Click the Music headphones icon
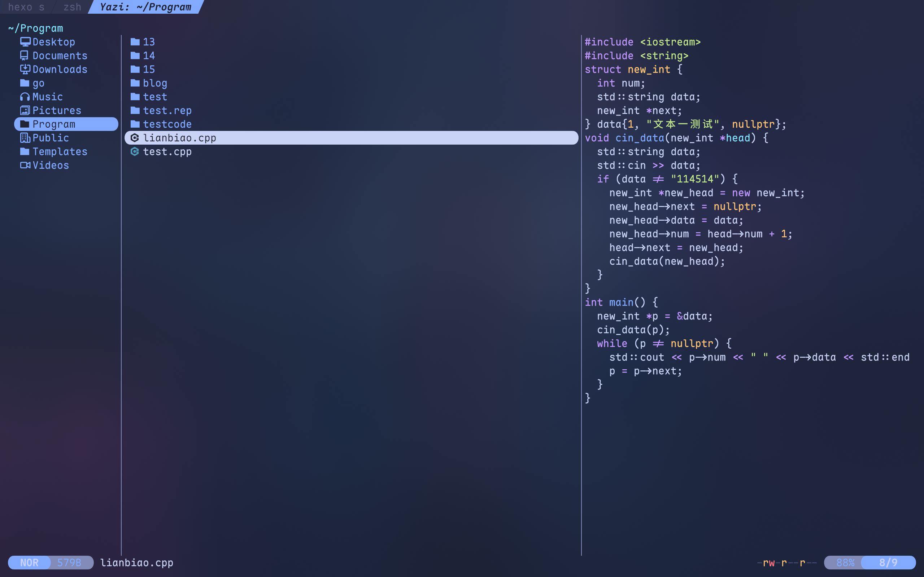 pyautogui.click(x=25, y=97)
